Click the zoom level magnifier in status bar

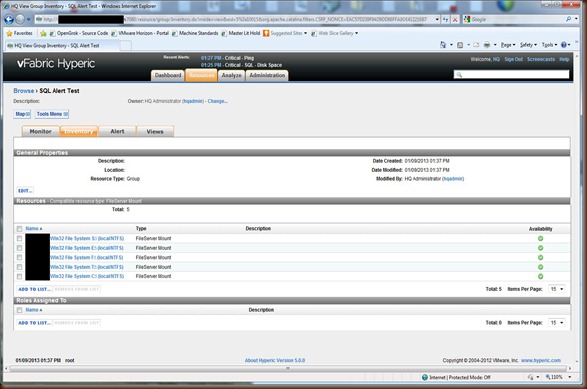tap(548, 377)
